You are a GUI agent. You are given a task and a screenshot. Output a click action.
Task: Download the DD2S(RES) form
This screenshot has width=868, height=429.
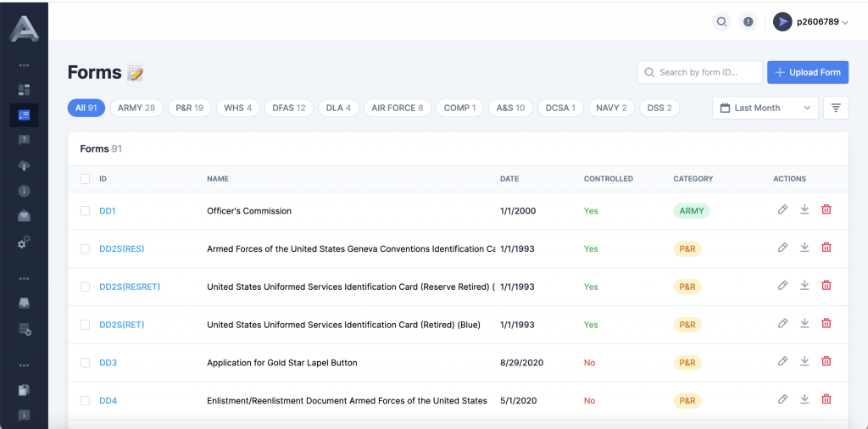tap(804, 248)
